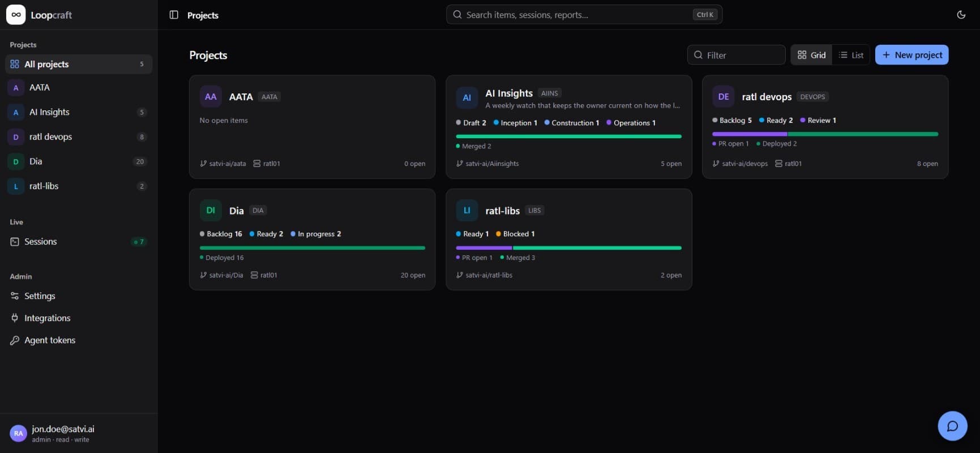Click the Review 1 status on ratl devops

[x=818, y=120]
